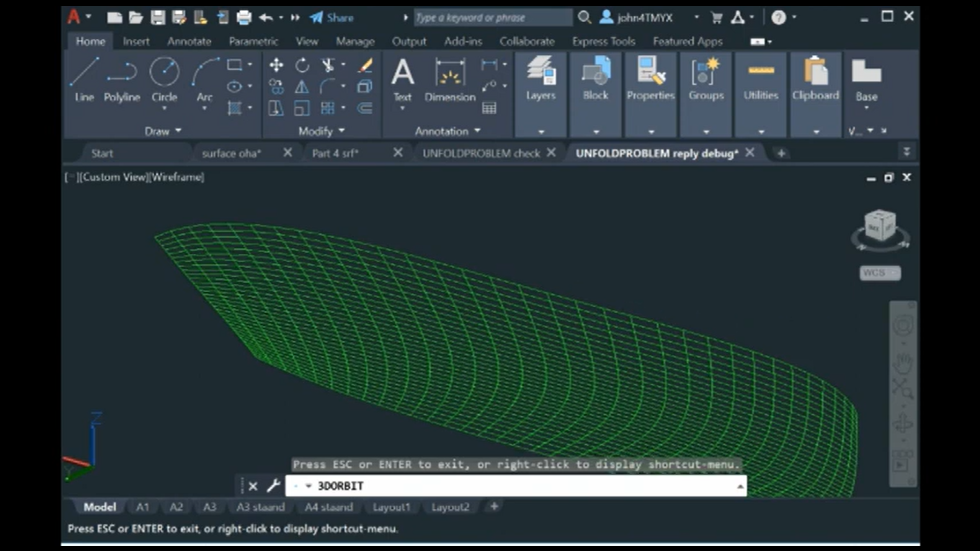The image size is (980, 551).
Task: Close the surface oha drawing tab
Action: (x=288, y=153)
